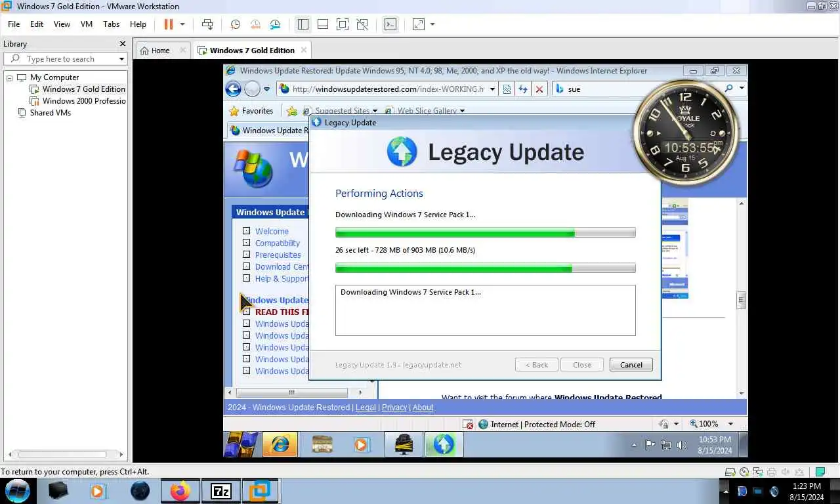Image resolution: width=840 pixels, height=504 pixels.
Task: Switch to Unity mode icon
Action: click(x=362, y=24)
